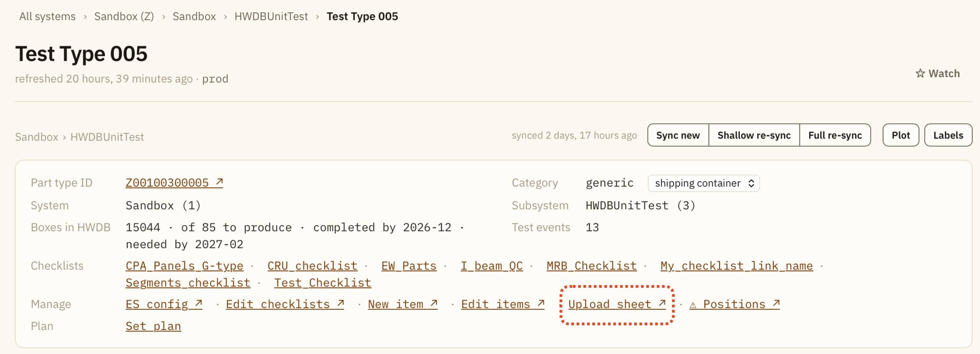The height and width of the screenshot is (354, 980).
Task: Open the MRB_Checklist link
Action: point(592,266)
